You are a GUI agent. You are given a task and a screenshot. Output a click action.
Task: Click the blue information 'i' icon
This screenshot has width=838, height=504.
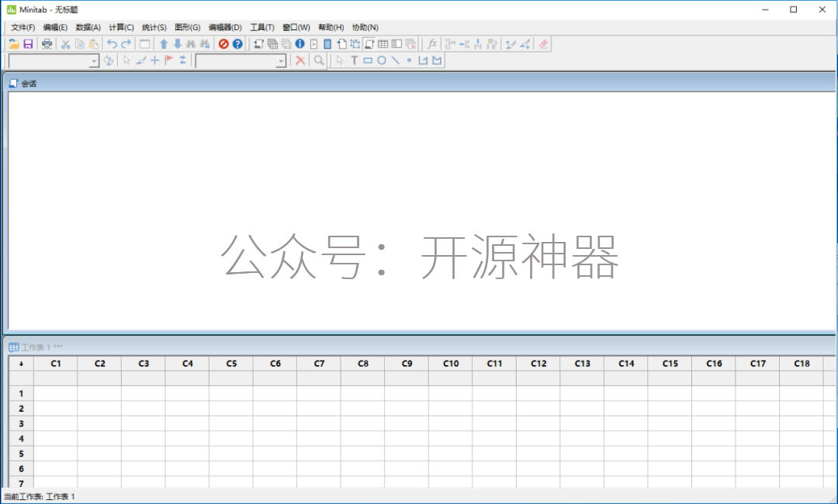click(300, 44)
